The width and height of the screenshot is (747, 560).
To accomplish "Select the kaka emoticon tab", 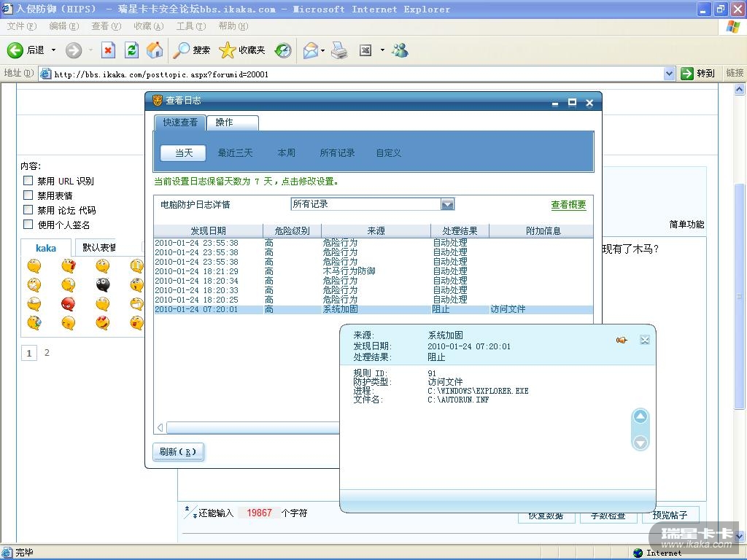I will [46, 248].
